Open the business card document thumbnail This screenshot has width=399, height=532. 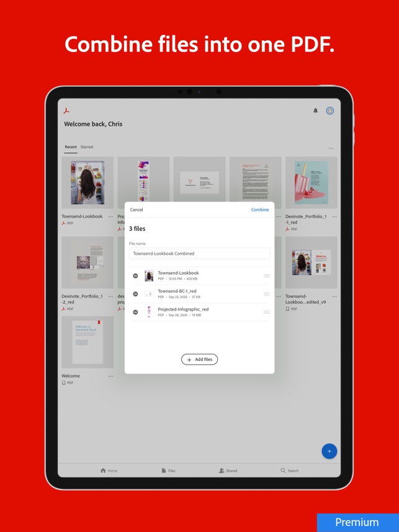click(x=199, y=180)
